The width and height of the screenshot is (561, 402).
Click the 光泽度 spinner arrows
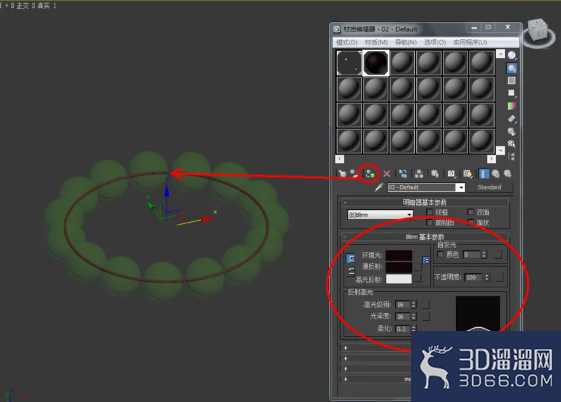pos(414,317)
